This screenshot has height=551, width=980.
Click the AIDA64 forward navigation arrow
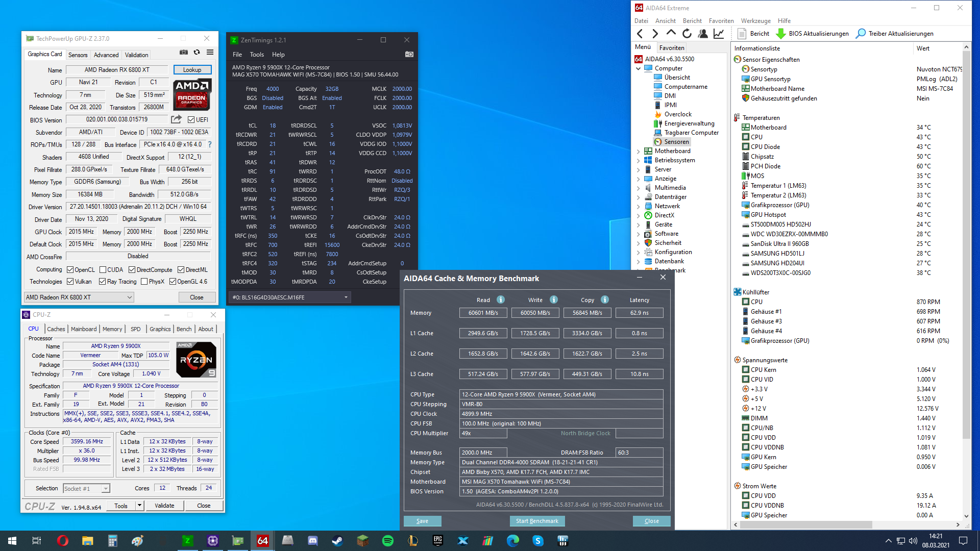[x=655, y=34]
